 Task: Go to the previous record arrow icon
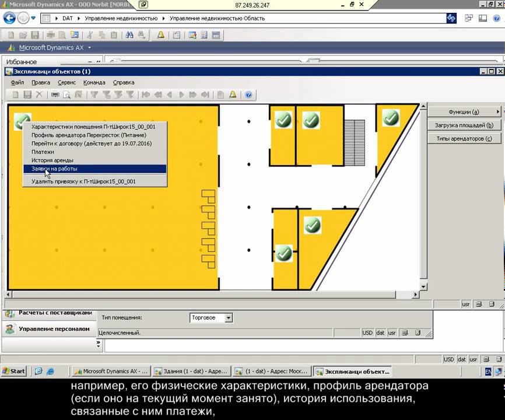coord(170,94)
